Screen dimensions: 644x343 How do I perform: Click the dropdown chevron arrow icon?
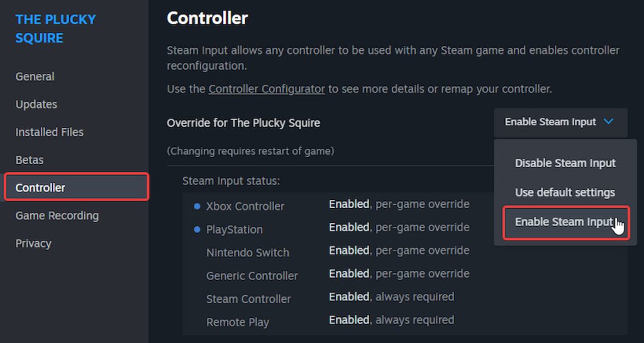point(608,122)
